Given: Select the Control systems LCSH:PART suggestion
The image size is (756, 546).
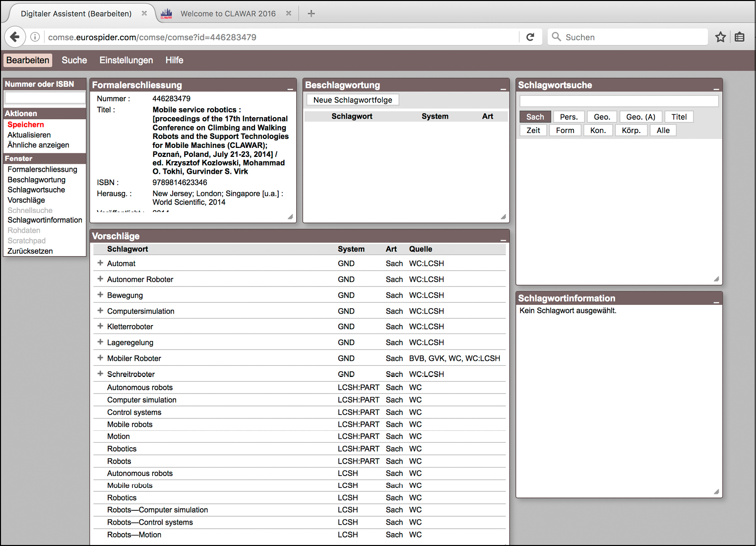Looking at the screenshot, I should [x=134, y=412].
